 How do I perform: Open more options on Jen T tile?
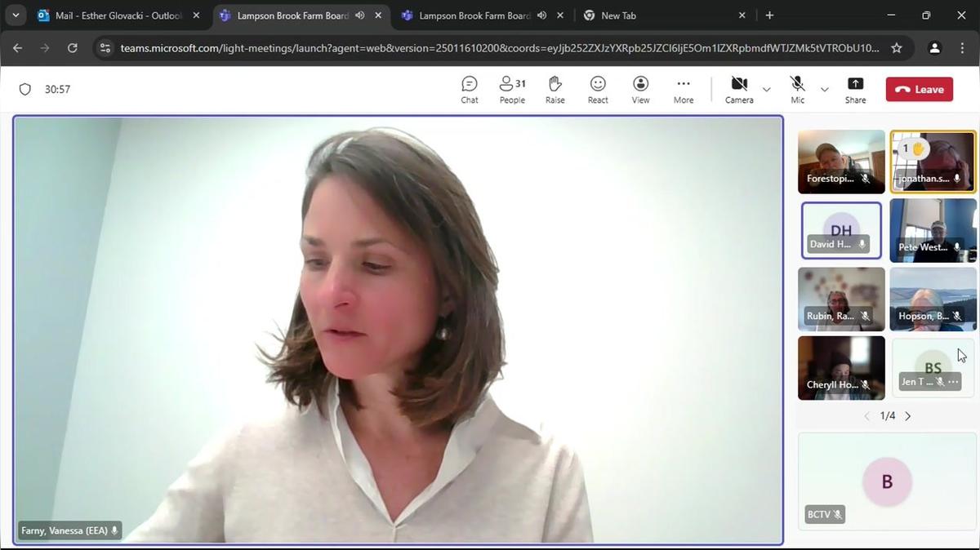(x=953, y=382)
